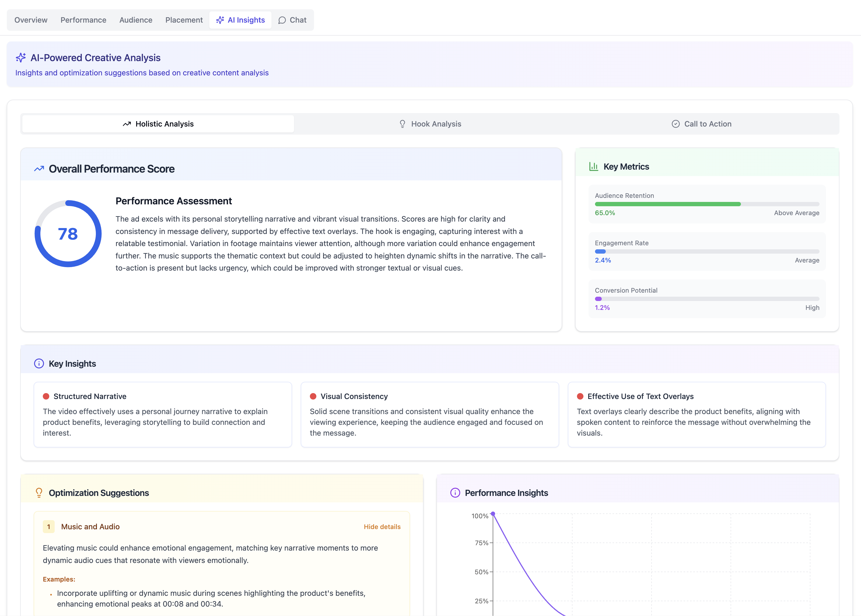
Task: Click the 78 circular score gauge
Action: (68, 234)
